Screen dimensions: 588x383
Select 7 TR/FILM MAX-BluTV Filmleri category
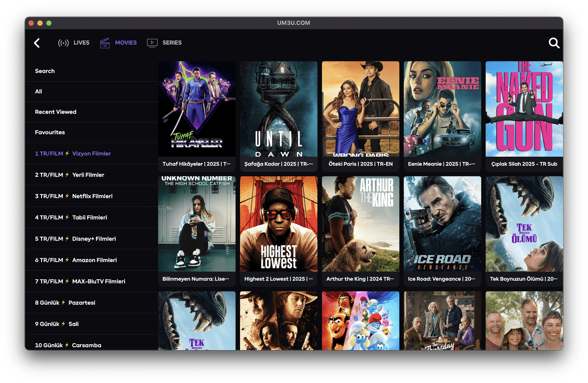(92, 282)
